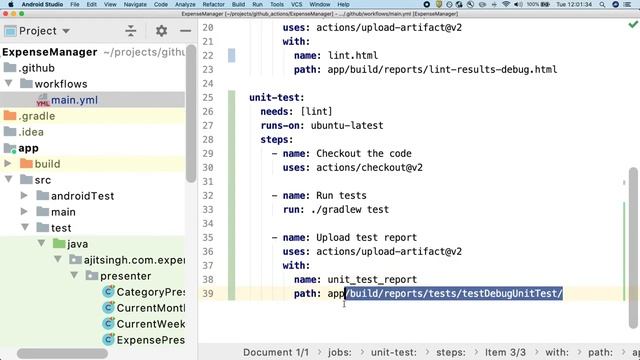Hide the Project tool window
This screenshot has height=360, width=640.
185,31
